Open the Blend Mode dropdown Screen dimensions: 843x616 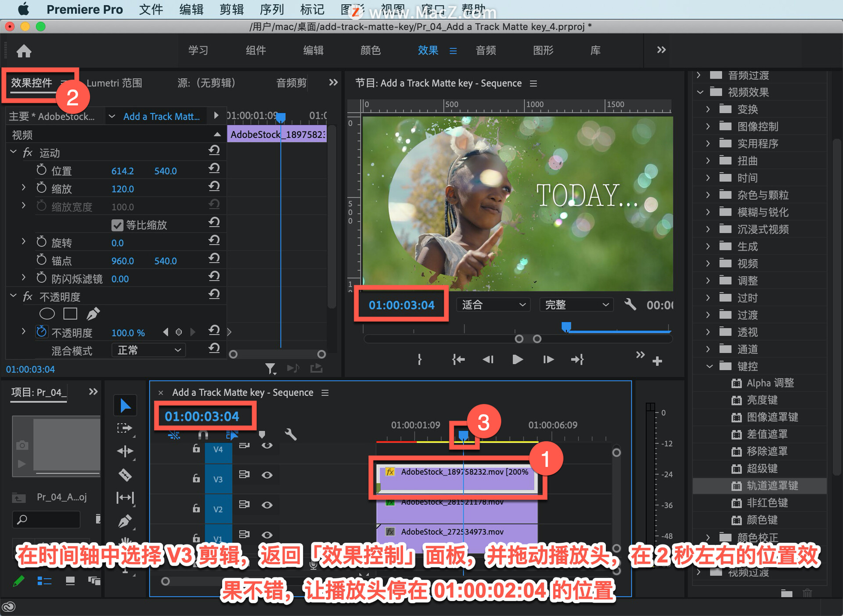[x=148, y=350]
